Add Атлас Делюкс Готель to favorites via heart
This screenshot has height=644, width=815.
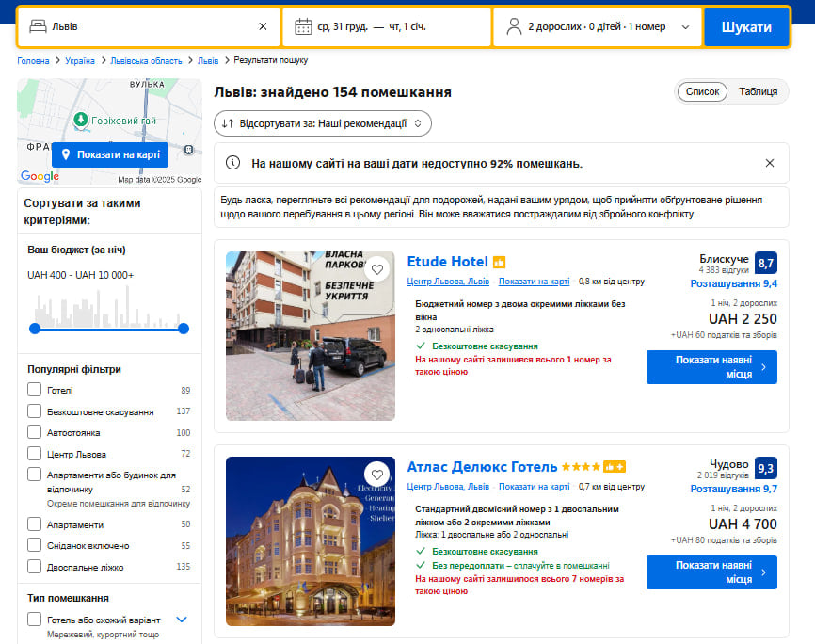pos(377,475)
